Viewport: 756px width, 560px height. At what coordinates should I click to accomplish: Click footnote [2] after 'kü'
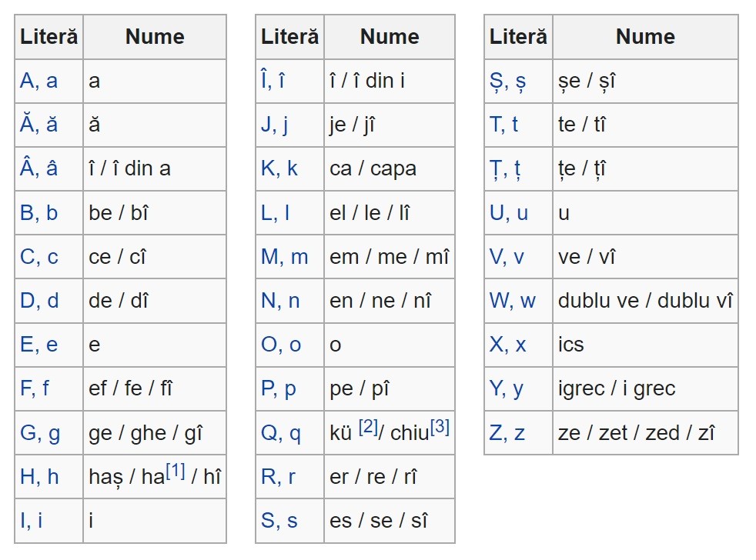[368, 427]
